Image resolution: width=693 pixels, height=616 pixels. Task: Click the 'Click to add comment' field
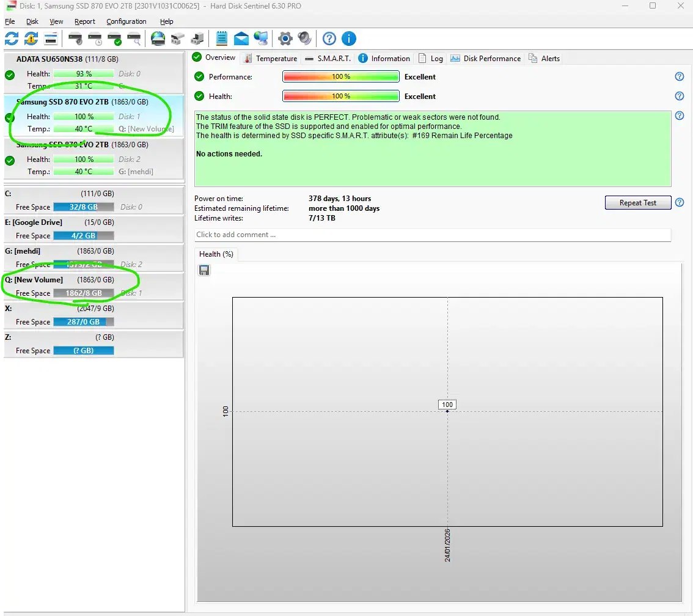click(x=432, y=235)
